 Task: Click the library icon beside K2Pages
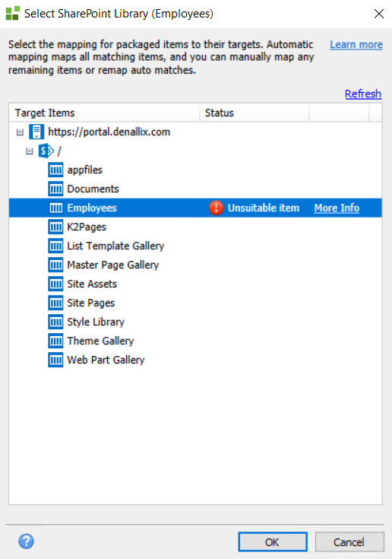click(x=55, y=227)
